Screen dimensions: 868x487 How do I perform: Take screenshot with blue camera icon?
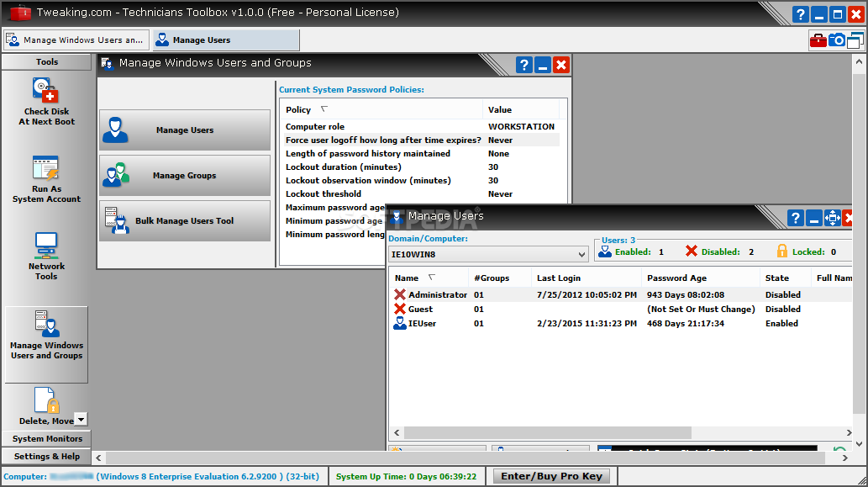click(x=837, y=40)
